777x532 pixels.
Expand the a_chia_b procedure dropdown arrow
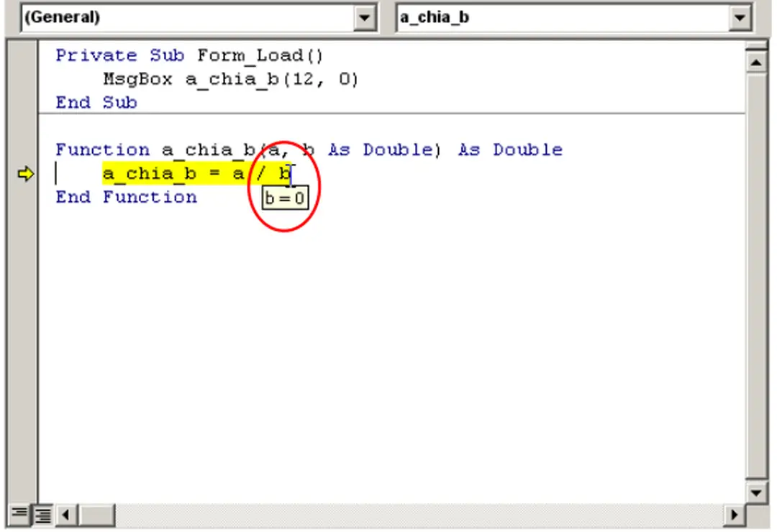coord(740,17)
